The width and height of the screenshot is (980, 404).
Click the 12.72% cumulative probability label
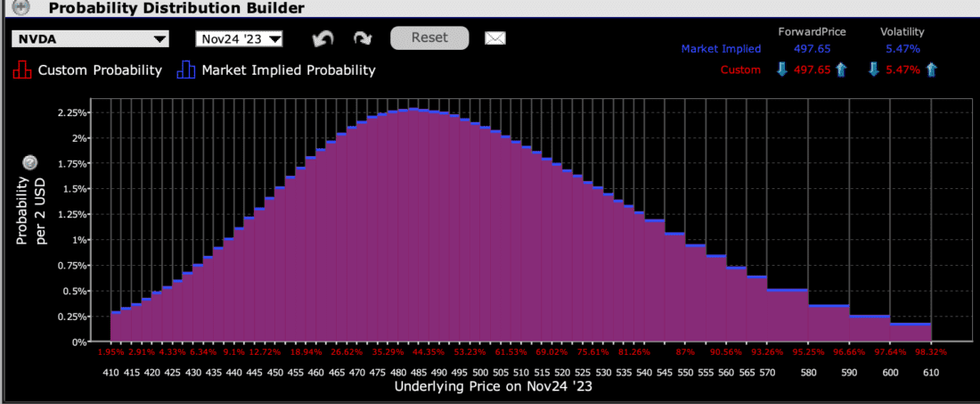click(x=265, y=352)
